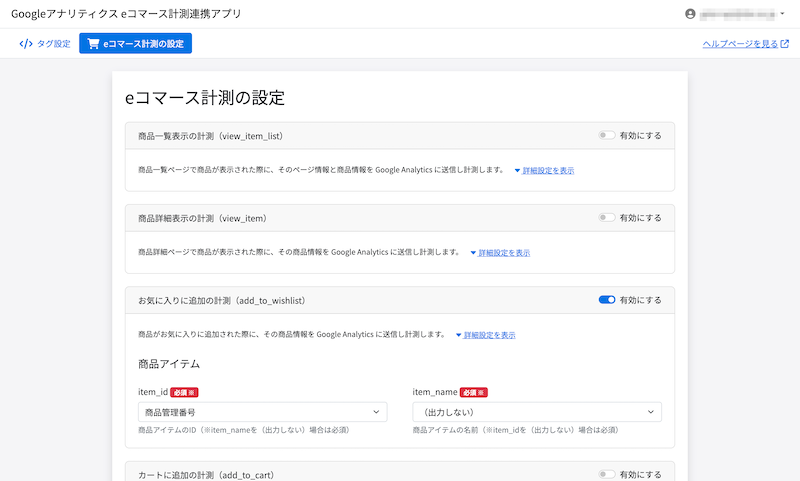Expand 詳細設定を表示 for view_item_list
This screenshot has width=800, height=481.
click(x=547, y=171)
